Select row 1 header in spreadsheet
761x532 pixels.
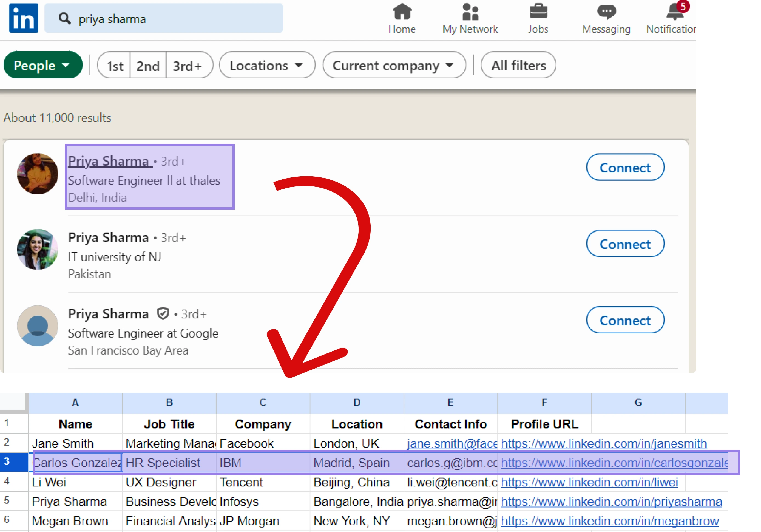tap(14, 423)
